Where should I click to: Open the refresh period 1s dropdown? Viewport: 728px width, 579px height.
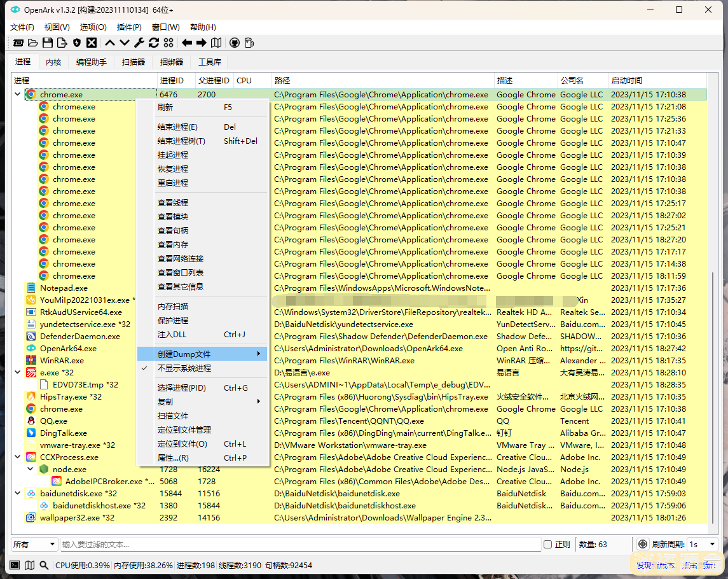click(x=702, y=544)
